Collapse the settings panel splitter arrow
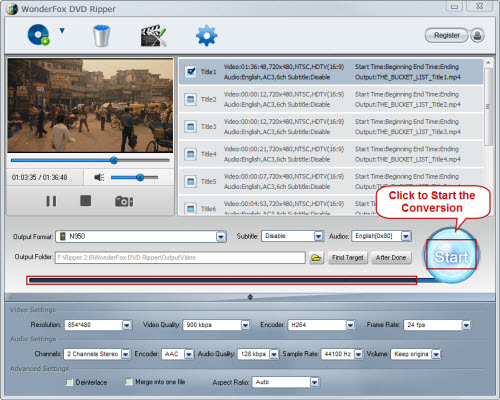 point(250,297)
